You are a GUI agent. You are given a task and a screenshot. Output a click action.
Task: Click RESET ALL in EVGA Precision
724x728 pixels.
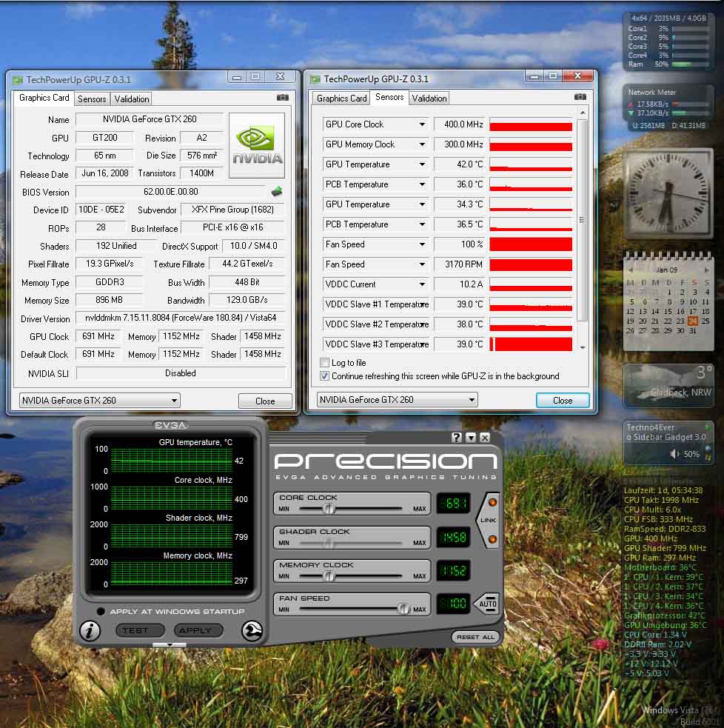click(x=475, y=637)
